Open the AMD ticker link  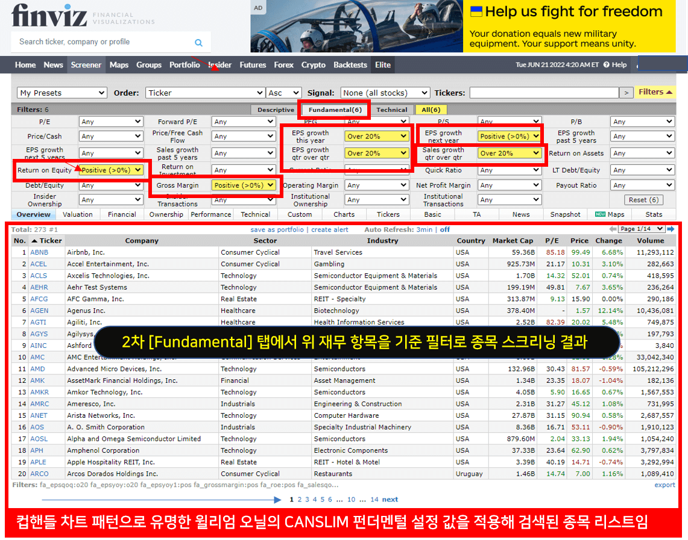click(37, 369)
